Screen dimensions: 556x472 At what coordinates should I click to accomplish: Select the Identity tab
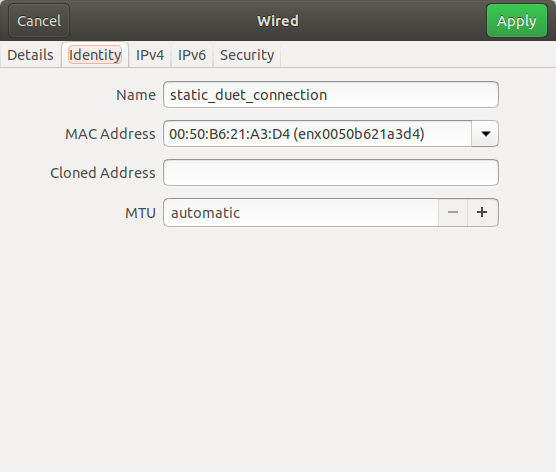[95, 55]
